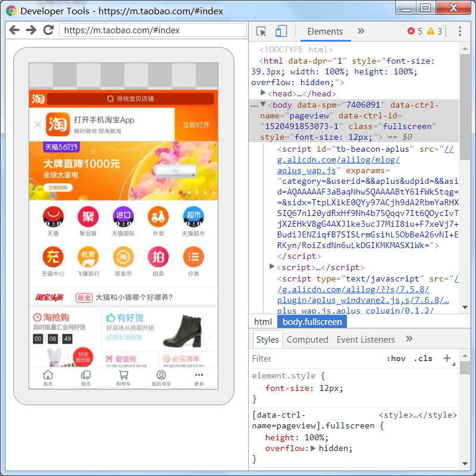Go forward with the forward arrow
Viewport: 476px width, 476px height.
(31, 30)
